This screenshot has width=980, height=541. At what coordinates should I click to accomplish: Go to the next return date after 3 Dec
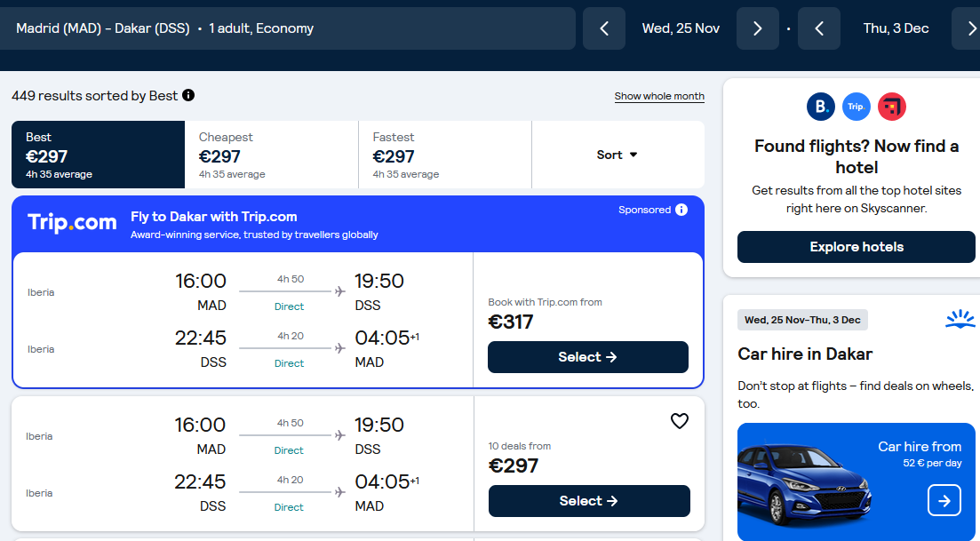point(968,28)
